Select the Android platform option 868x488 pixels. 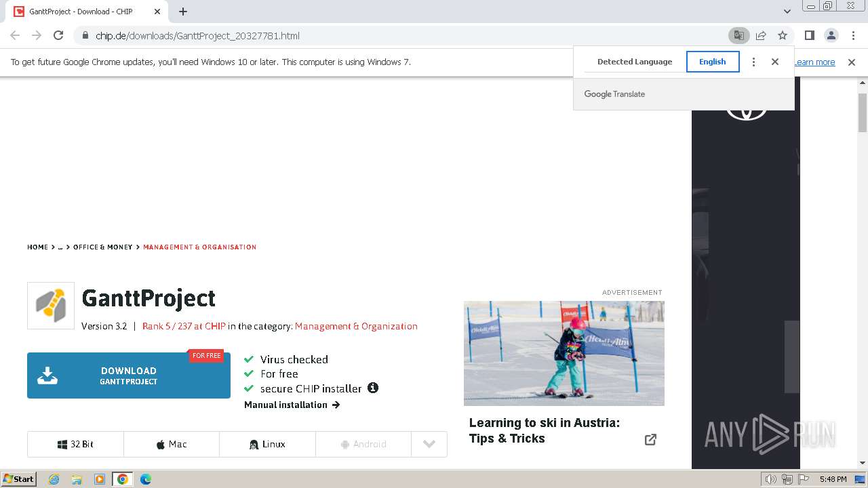coord(363,444)
